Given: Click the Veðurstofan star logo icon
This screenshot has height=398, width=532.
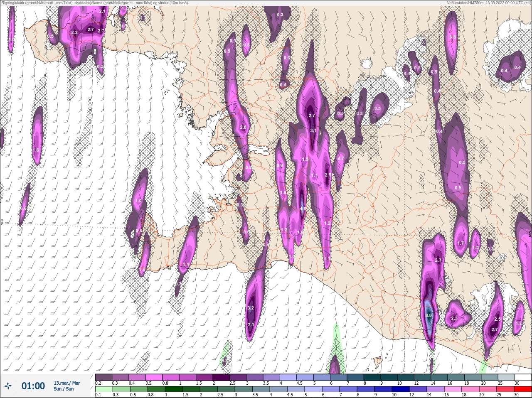Looking at the screenshot, I should [8, 386].
